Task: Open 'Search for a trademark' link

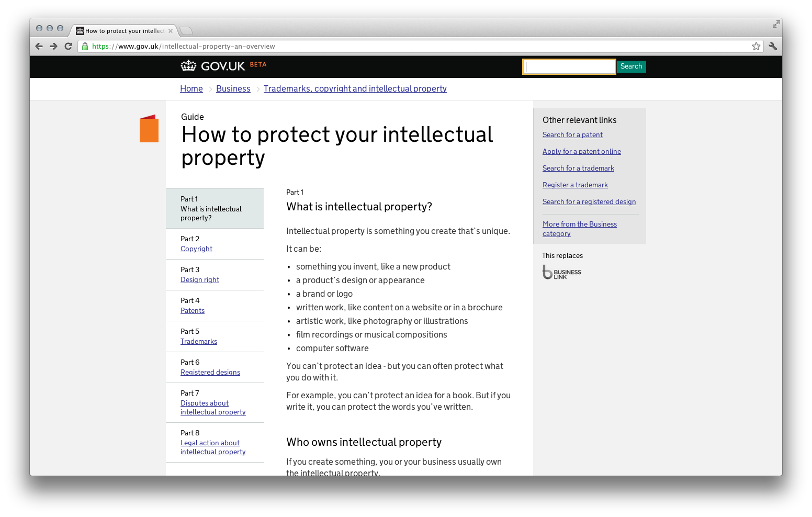Action: point(578,168)
